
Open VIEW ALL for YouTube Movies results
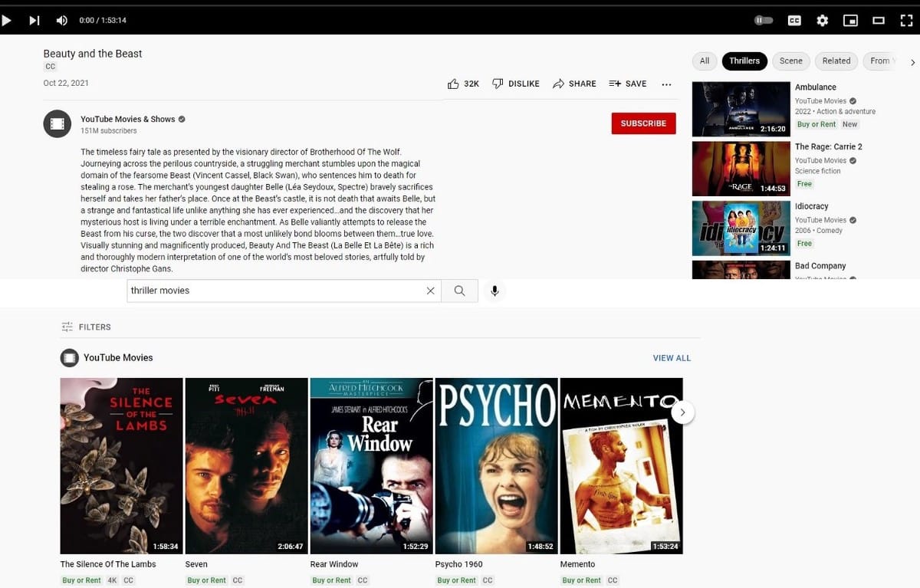672,357
